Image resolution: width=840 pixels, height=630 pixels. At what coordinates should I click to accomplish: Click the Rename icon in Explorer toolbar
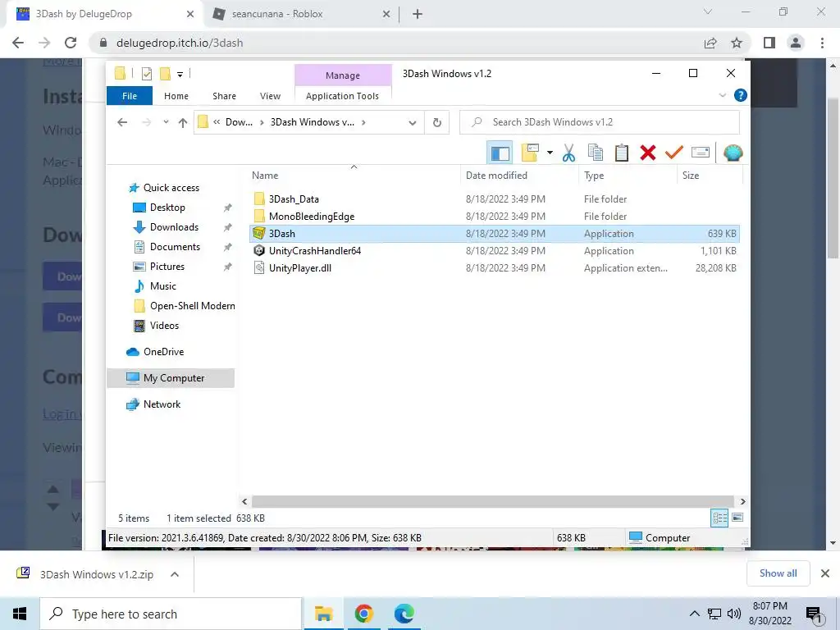(701, 153)
